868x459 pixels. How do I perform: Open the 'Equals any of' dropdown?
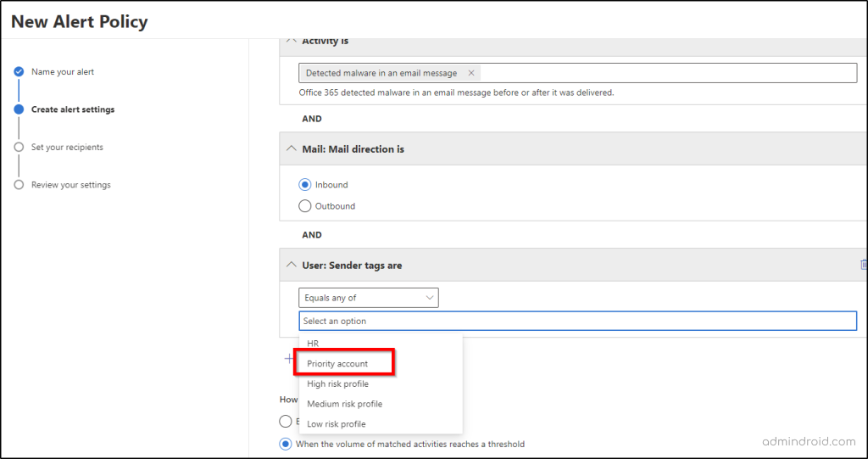tap(369, 298)
